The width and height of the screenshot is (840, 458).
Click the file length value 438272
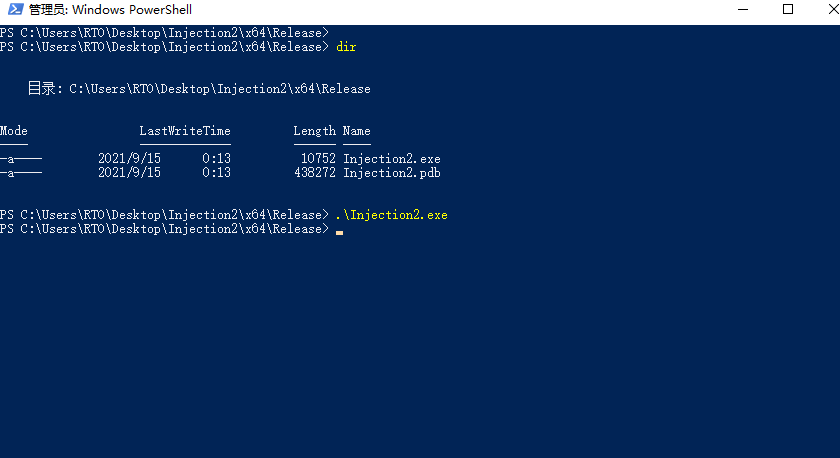click(x=315, y=172)
